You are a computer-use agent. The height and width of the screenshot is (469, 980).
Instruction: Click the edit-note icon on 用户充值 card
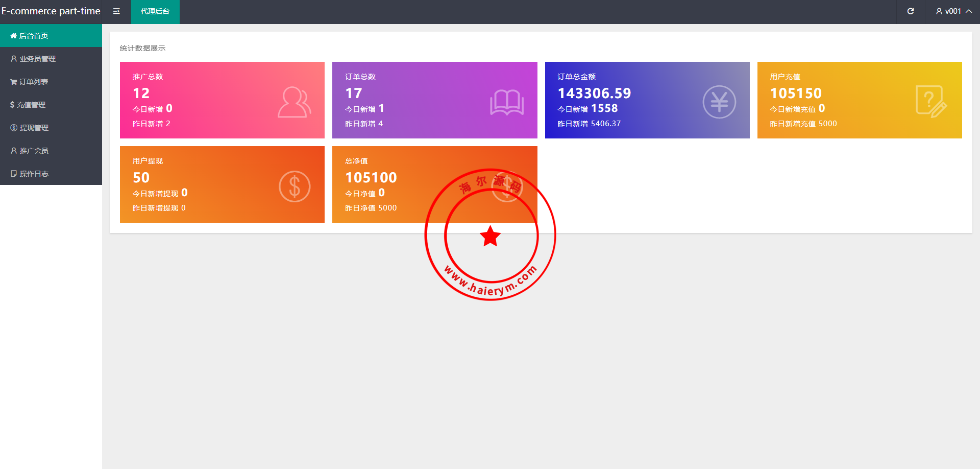pos(930,102)
